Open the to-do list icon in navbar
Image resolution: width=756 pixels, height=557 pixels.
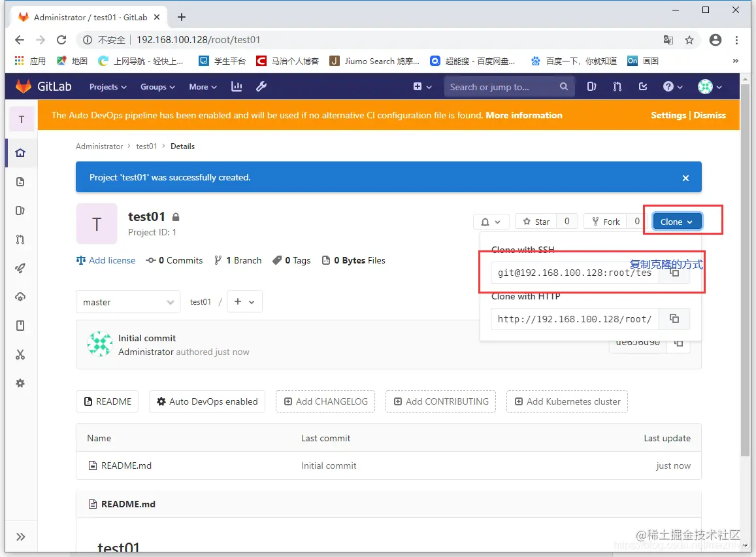pos(643,87)
